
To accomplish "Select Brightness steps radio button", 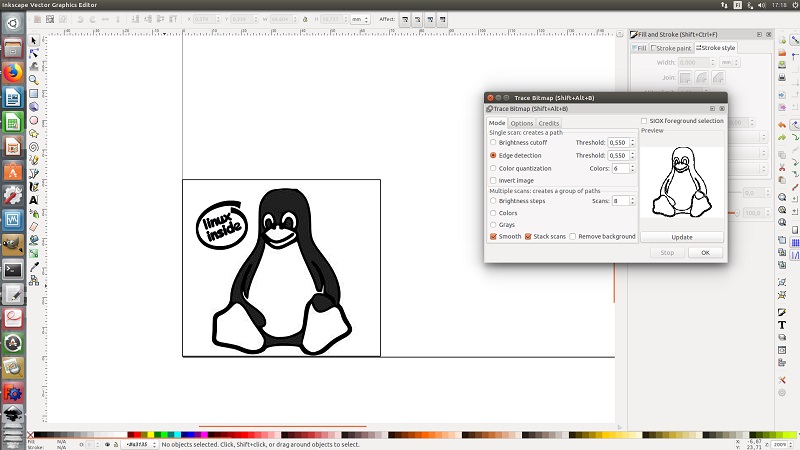I will pos(493,201).
